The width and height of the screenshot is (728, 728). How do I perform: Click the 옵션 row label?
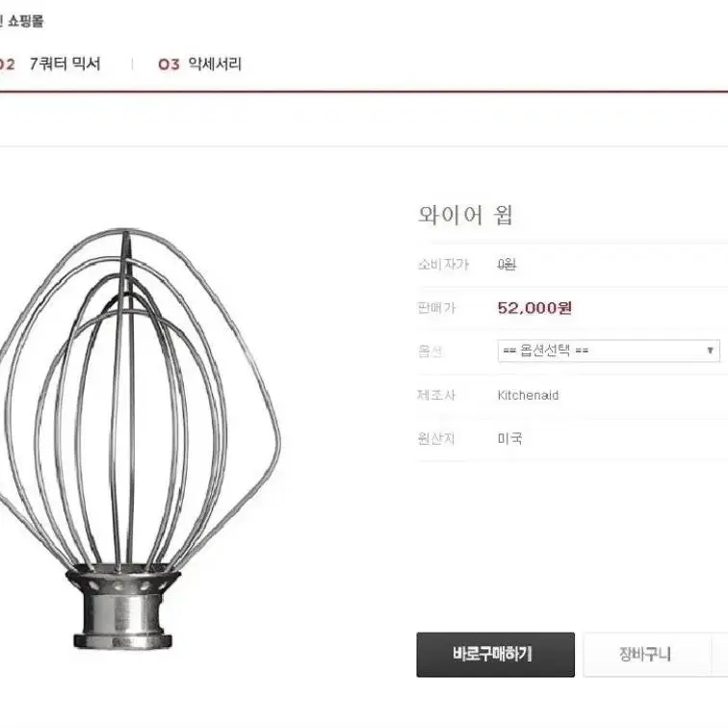(x=429, y=351)
